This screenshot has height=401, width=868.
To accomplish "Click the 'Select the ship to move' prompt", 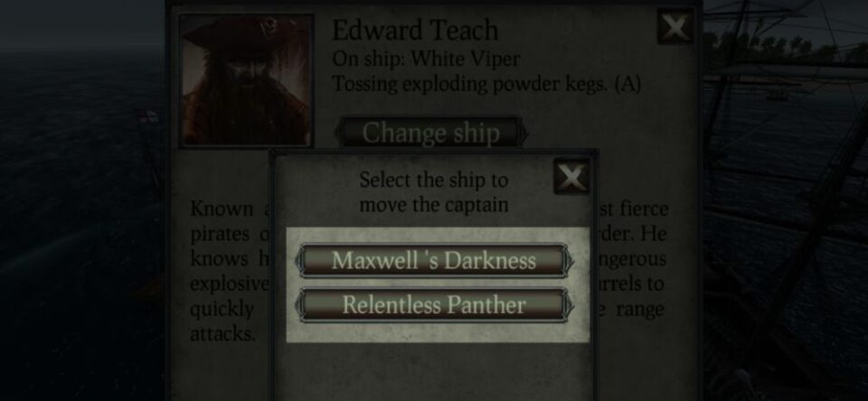I will point(433,192).
